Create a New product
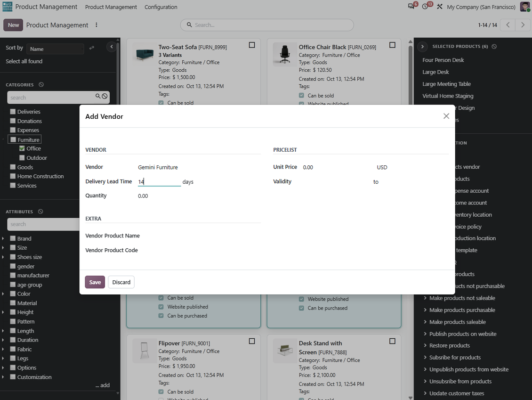Screen dimensions: 532x400 click(x=13, y=25)
